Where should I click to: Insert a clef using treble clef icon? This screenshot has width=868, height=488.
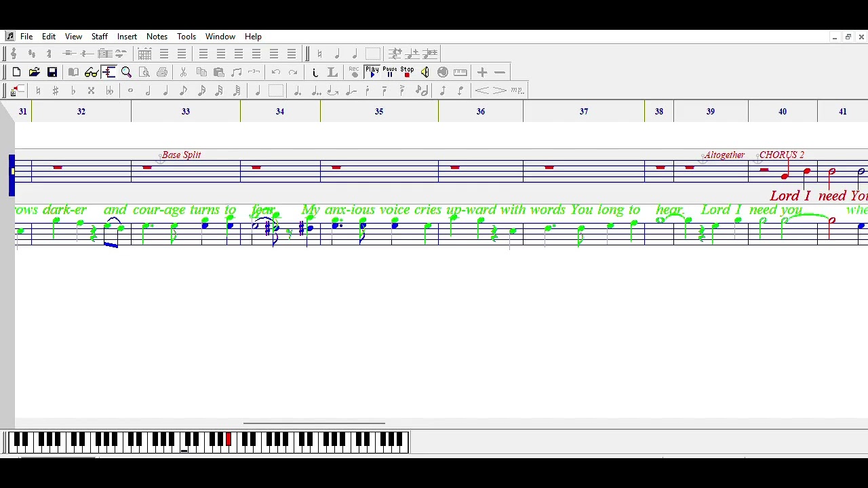click(14, 54)
